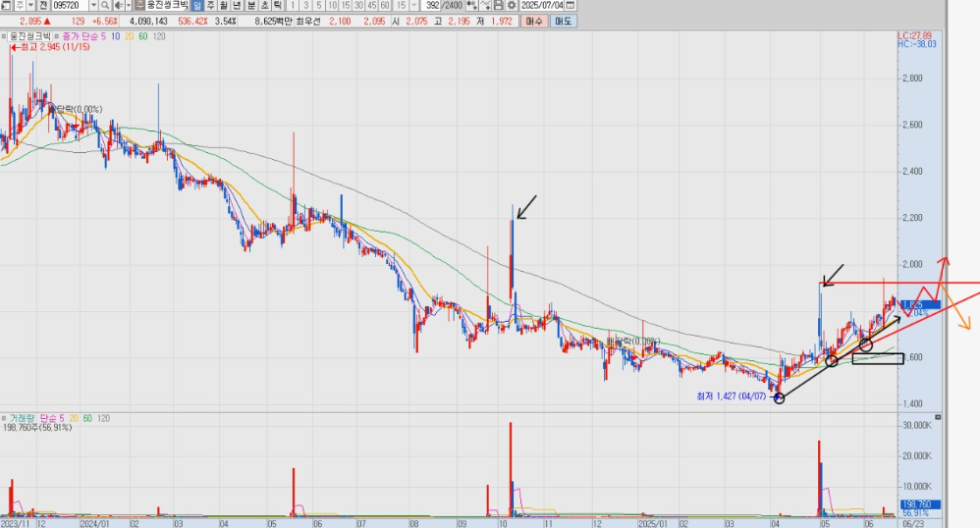
Task: Open the dropdown arrow beside the speaker icon
Action: point(127,6)
